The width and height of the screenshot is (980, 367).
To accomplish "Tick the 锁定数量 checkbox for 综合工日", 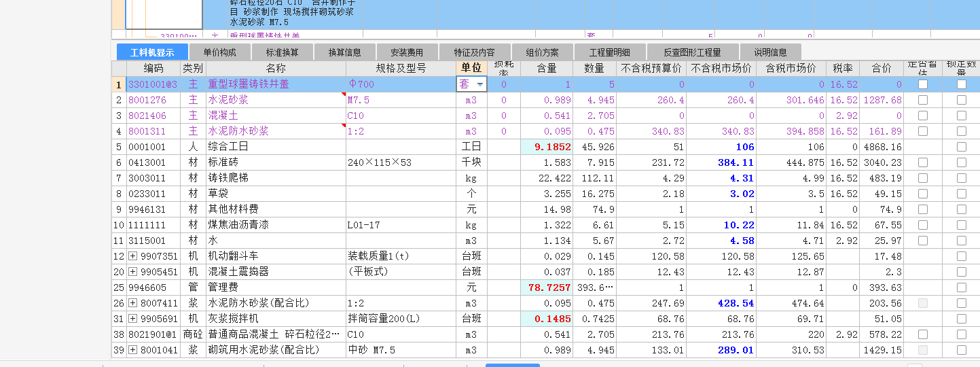I will pos(962,147).
